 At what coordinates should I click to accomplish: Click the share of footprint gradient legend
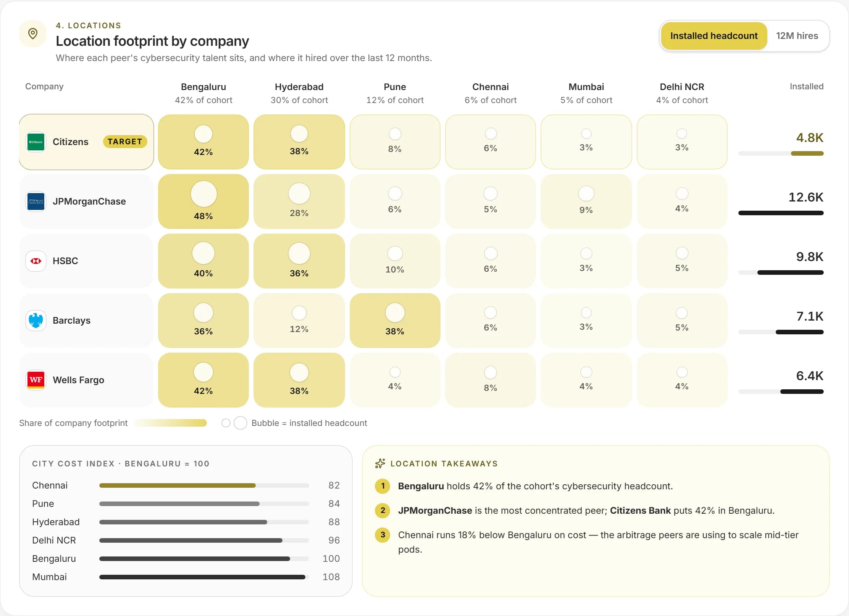tap(171, 423)
